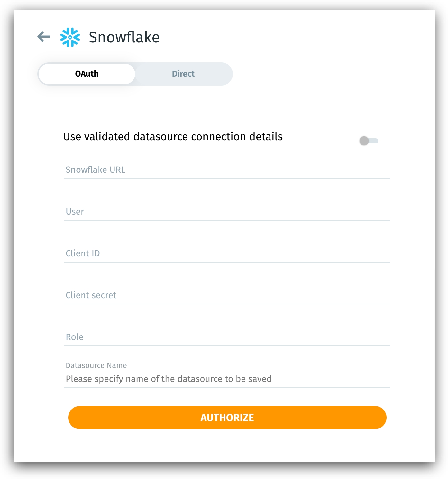The height and width of the screenshot is (479, 448).
Task: Click the Snowflake page title text
Action: [x=124, y=37]
